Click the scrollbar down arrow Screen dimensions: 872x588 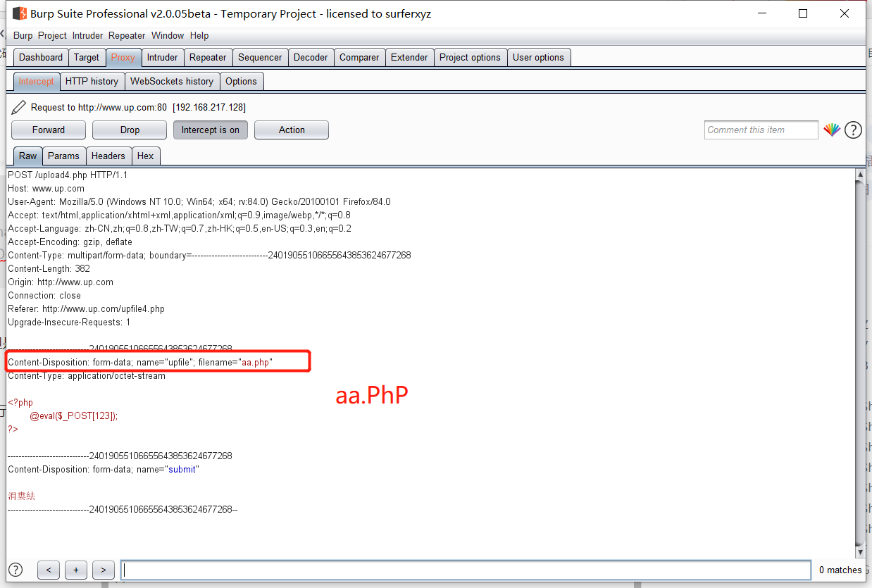click(860, 552)
